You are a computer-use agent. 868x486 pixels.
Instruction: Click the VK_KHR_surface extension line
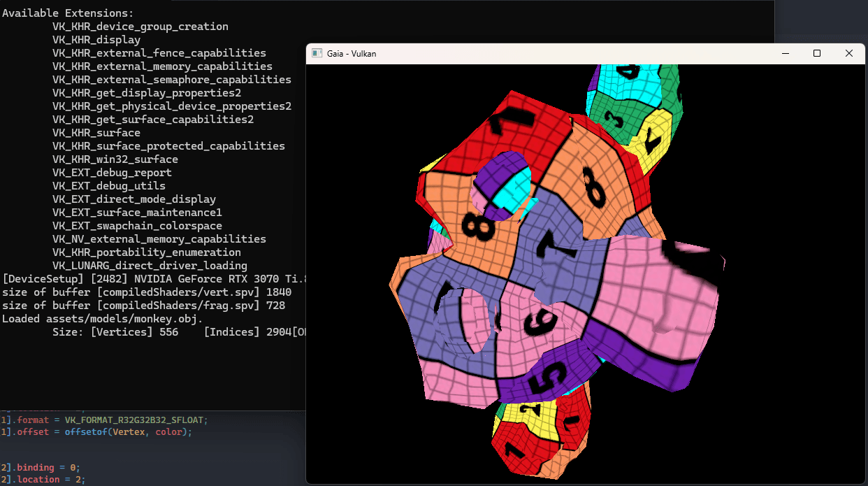(96, 133)
